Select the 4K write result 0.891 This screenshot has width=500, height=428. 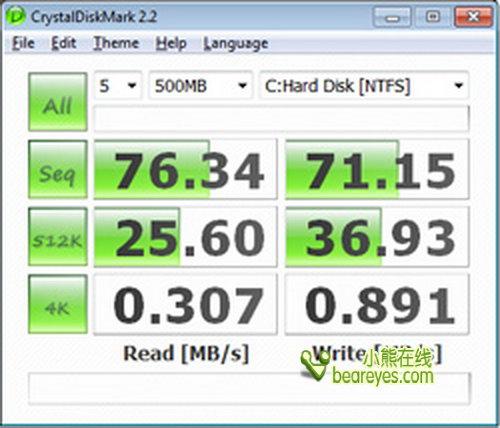(377, 304)
